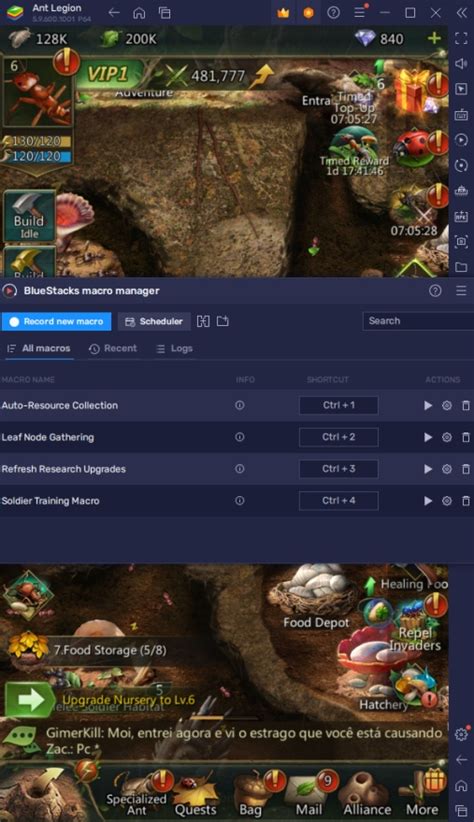Open the macro Scheduler

154,321
